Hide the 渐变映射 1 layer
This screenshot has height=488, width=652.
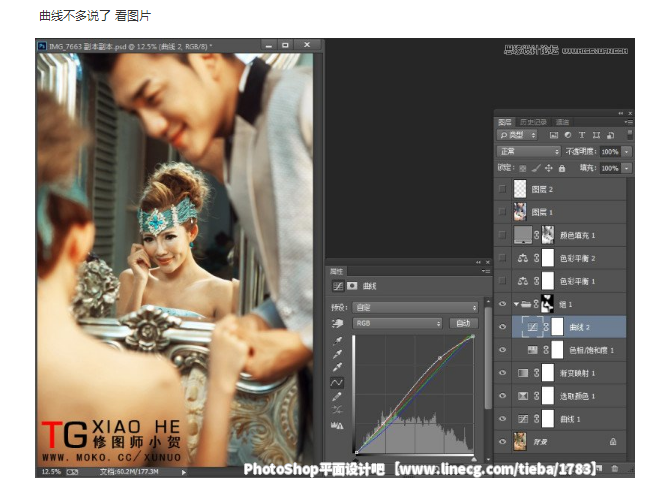tap(502, 373)
